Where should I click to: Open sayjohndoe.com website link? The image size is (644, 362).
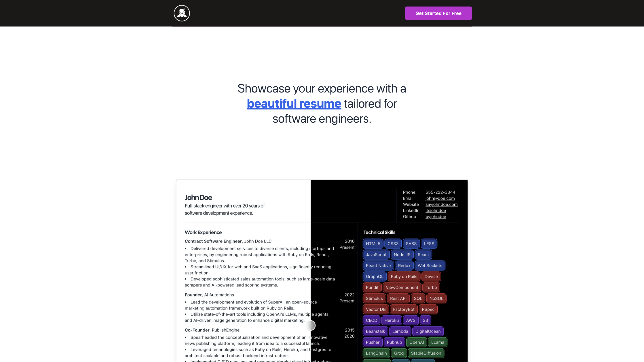tap(441, 204)
